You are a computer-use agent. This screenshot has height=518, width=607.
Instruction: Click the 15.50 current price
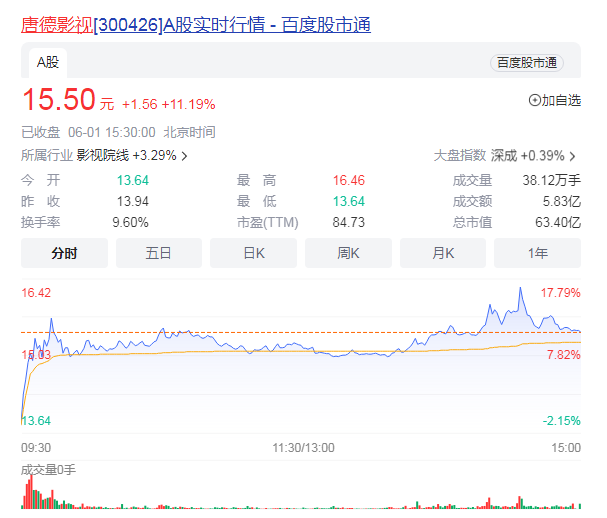tap(58, 99)
